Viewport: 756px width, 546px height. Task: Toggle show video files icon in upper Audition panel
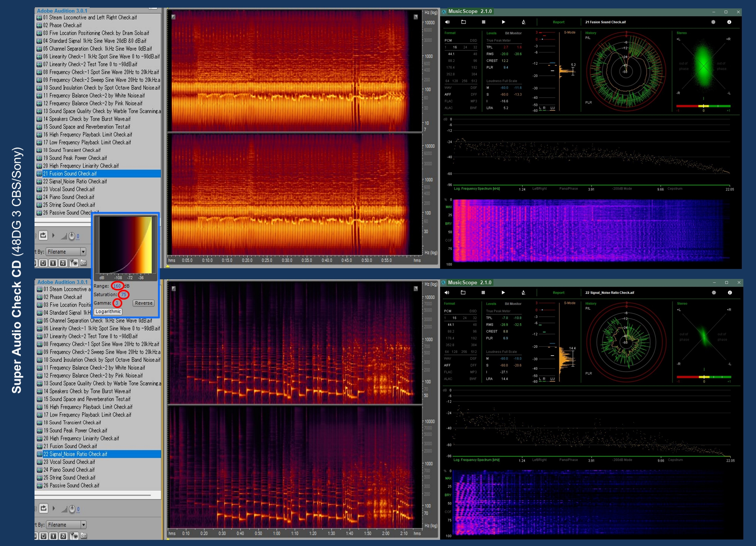(x=53, y=263)
